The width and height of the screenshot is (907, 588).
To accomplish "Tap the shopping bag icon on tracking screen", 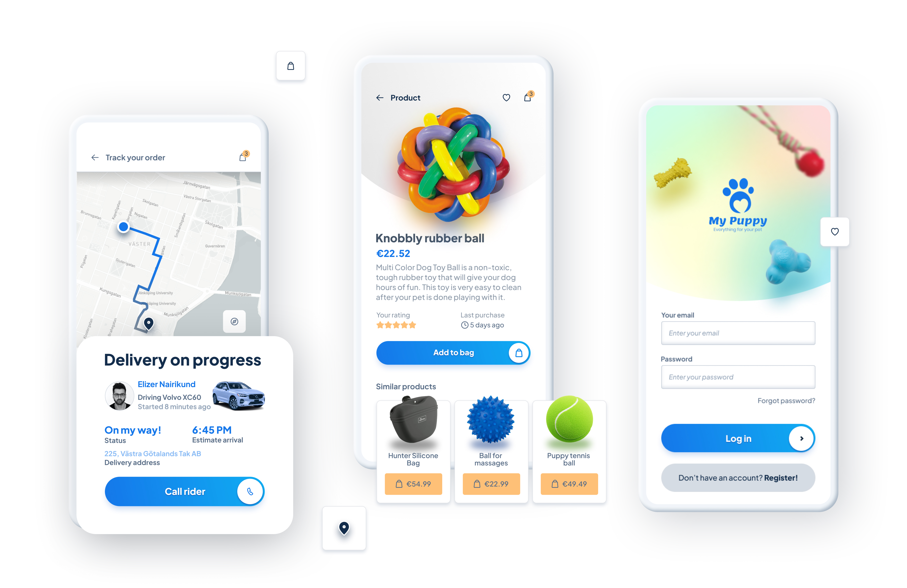I will (x=244, y=157).
